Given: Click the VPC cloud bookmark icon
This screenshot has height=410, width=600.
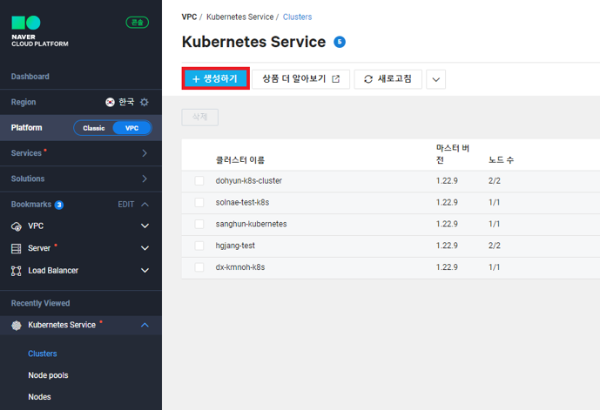Looking at the screenshot, I should click(16, 226).
